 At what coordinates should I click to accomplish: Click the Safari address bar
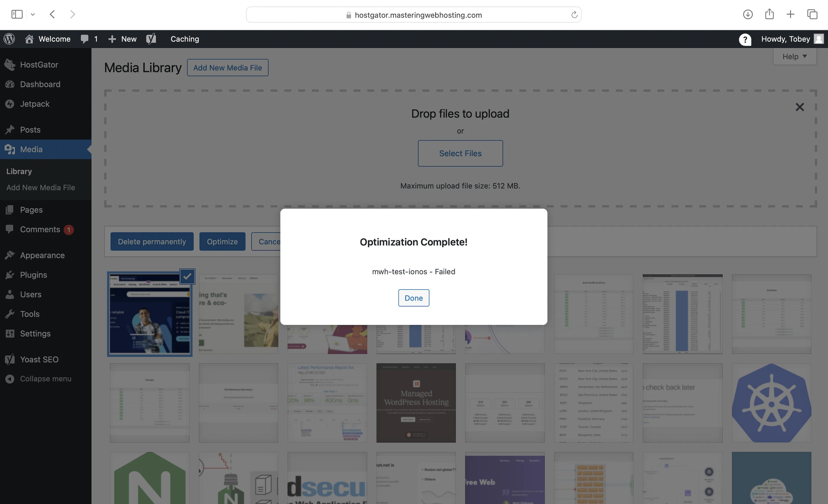(413, 15)
